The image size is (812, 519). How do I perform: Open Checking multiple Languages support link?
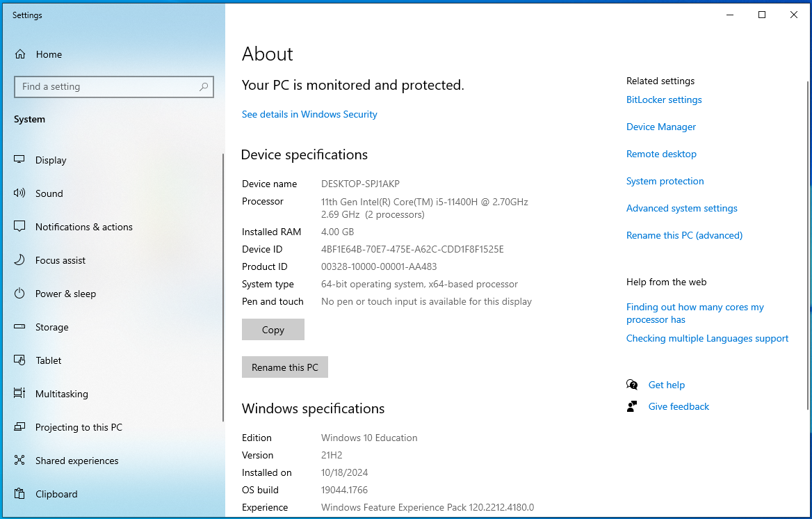[x=708, y=338]
